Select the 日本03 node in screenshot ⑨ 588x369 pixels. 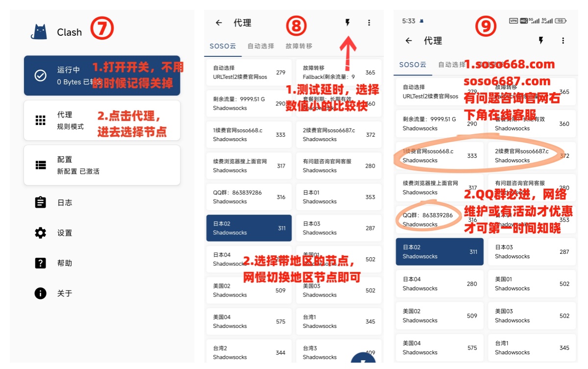(532, 252)
